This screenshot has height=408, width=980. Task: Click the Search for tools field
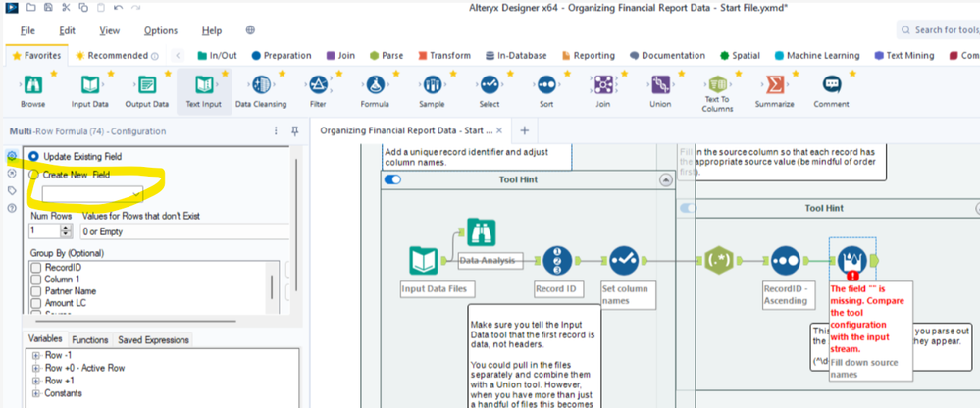point(941,30)
